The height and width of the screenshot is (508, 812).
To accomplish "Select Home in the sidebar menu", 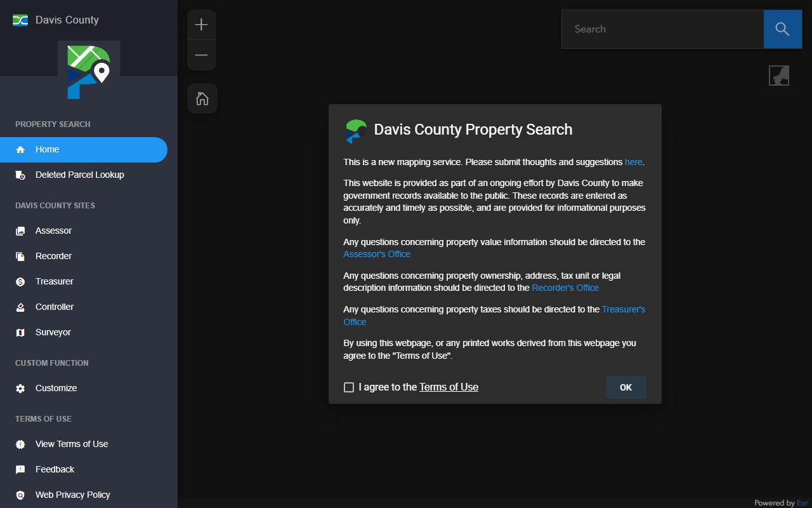I will [x=84, y=150].
